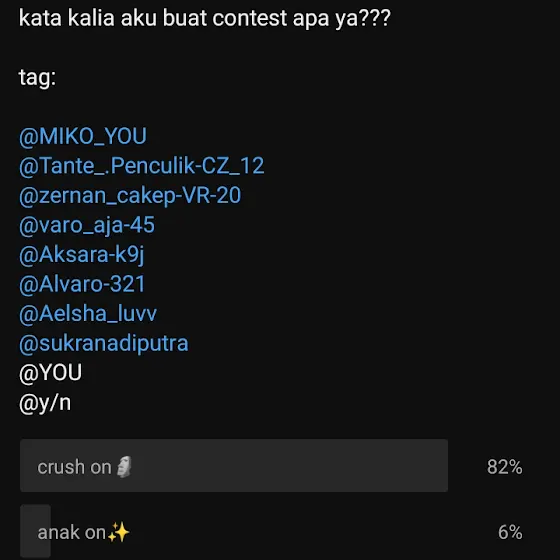560x560 pixels.
Task: Open the @Aelsha_luvv mention link
Action: 88,314
